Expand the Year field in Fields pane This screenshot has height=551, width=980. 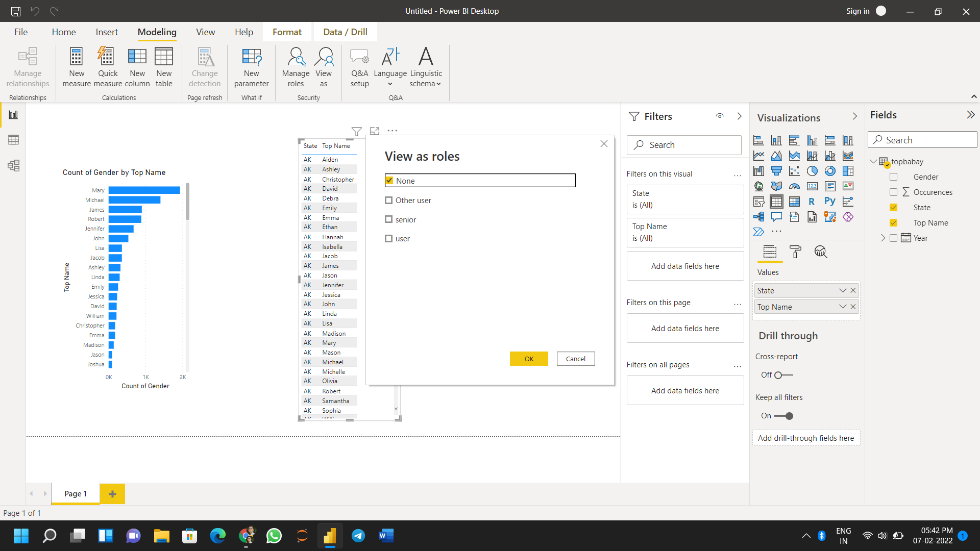tap(883, 238)
